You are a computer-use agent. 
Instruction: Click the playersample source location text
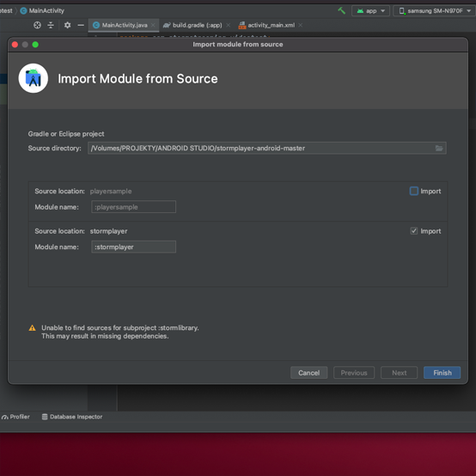[x=111, y=192]
